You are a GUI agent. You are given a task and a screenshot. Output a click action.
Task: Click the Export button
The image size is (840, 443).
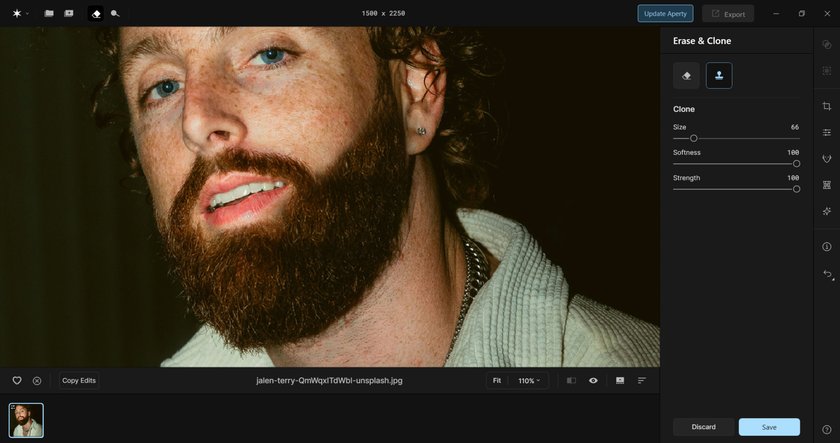coord(728,14)
